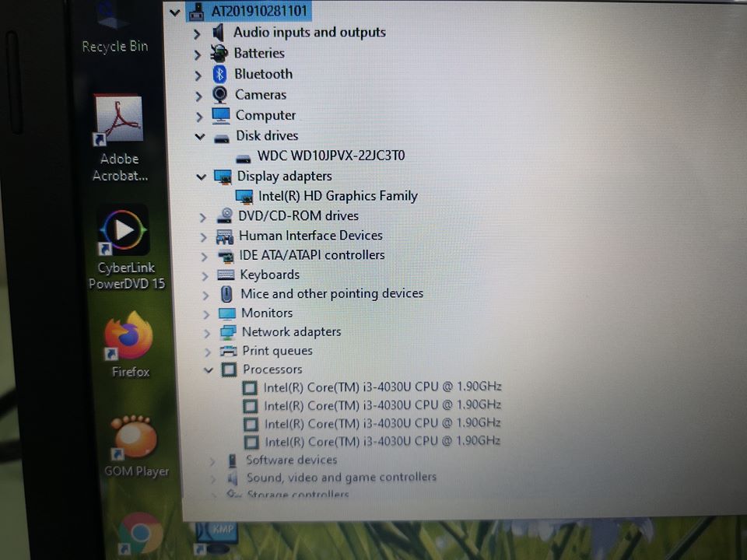Collapse the Processors category
The image size is (747, 560).
click(207, 369)
